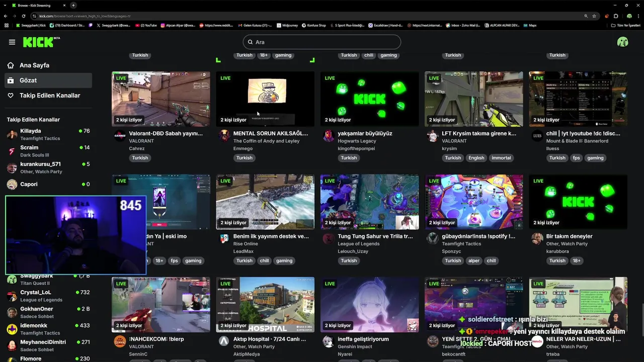Click lluess streamer avatar
This screenshot has height=362, width=644.
coord(537,136)
